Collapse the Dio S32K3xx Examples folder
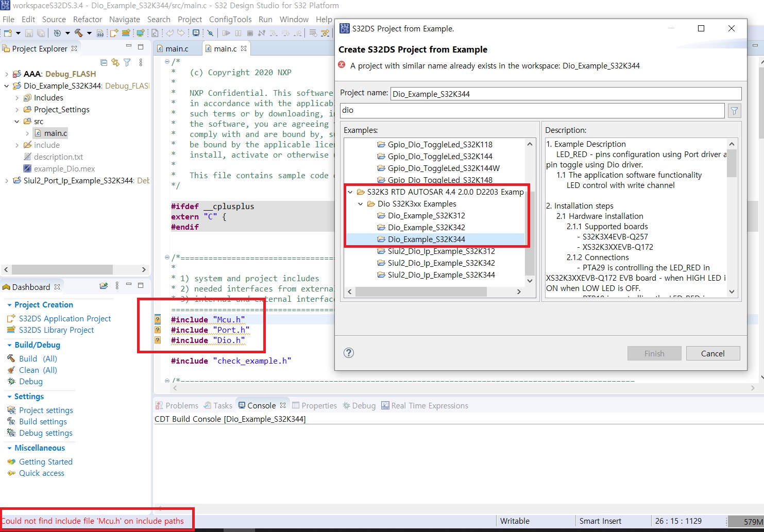The image size is (764, 532). [x=360, y=203]
